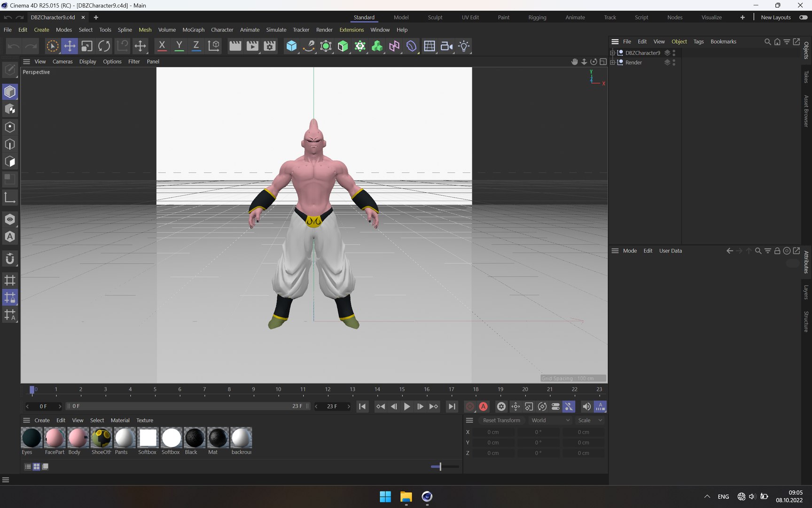Add a Light object
This screenshot has width=812, height=508.
464,46
